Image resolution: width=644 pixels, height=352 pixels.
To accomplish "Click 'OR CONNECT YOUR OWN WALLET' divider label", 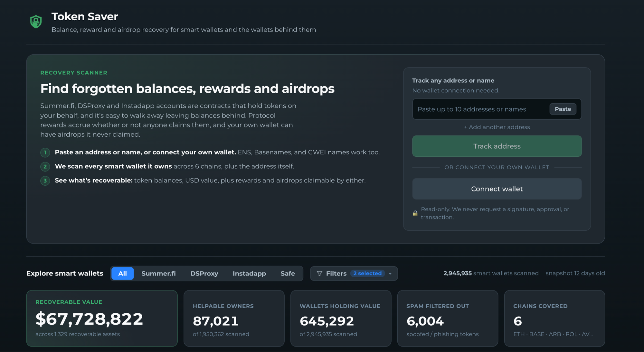I will click(497, 167).
